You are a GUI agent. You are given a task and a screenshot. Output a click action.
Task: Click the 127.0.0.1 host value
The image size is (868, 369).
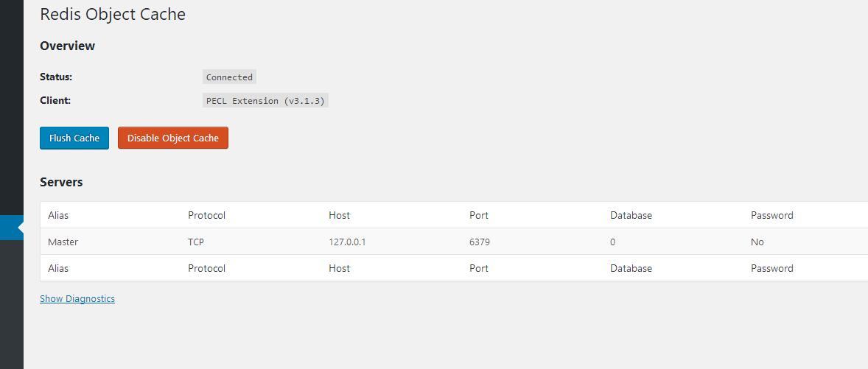[347, 242]
